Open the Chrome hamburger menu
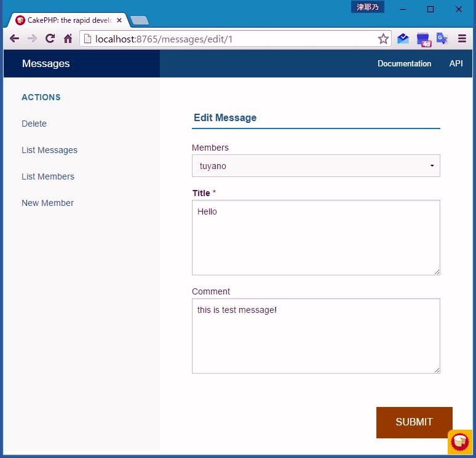Viewport: 476px width, 458px height. [462, 39]
